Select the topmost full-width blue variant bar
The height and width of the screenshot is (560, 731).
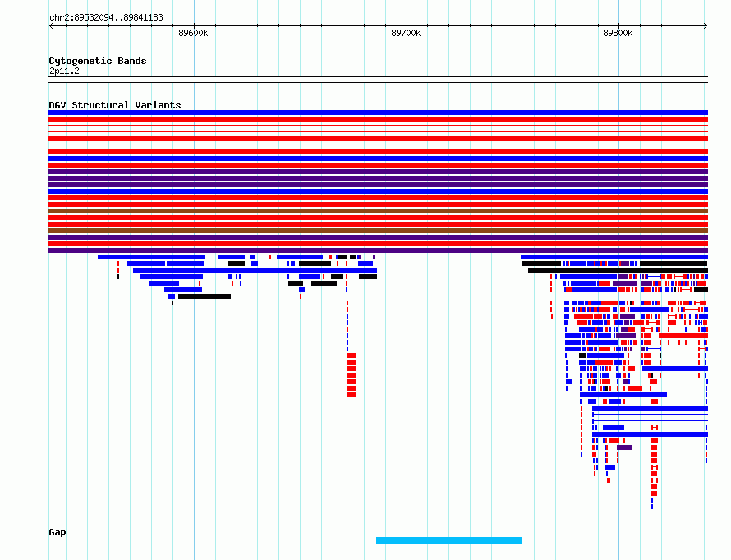pyautogui.click(x=378, y=112)
